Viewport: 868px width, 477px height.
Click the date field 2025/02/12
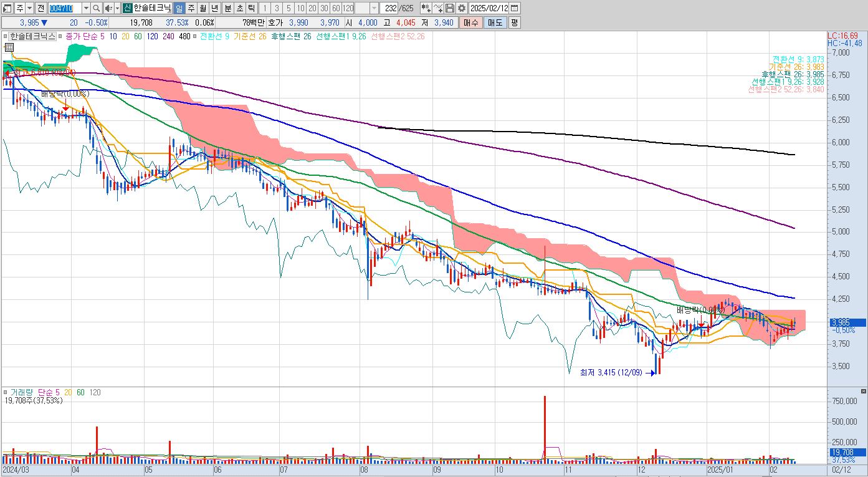tap(489, 8)
